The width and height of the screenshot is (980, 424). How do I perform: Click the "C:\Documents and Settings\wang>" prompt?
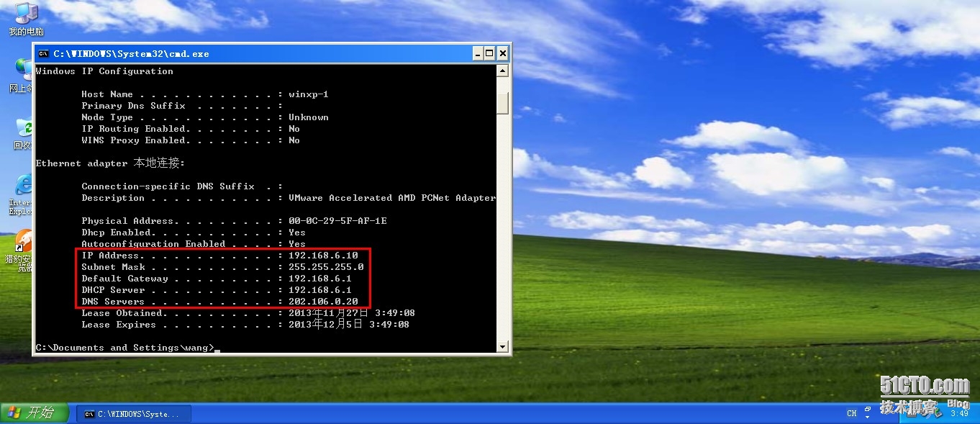(x=124, y=348)
